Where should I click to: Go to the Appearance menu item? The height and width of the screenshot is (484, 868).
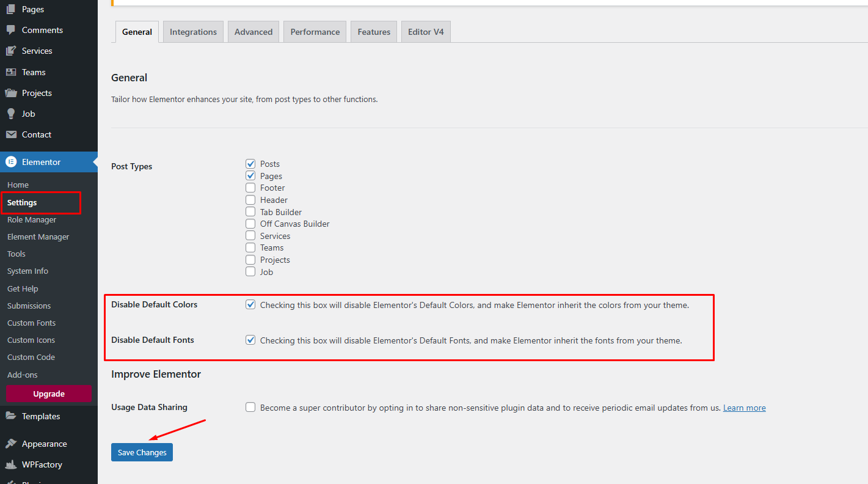(x=49, y=444)
